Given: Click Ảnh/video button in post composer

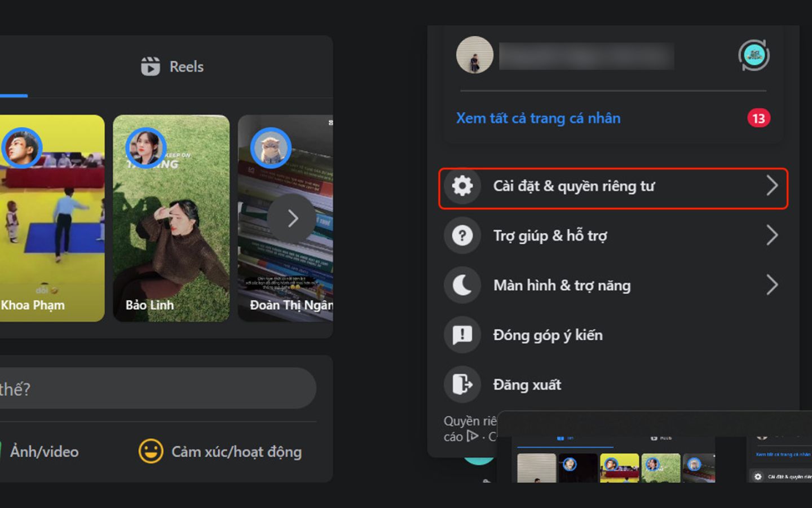Looking at the screenshot, I should (x=44, y=452).
